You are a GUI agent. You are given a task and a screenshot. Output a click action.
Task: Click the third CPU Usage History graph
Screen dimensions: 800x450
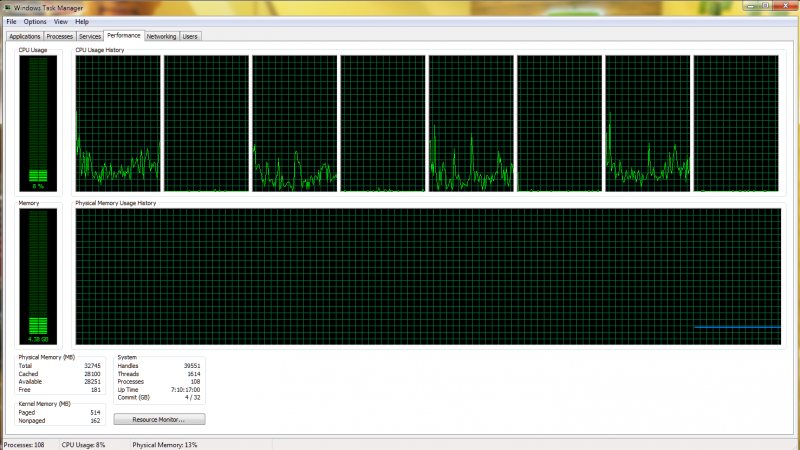click(294, 123)
